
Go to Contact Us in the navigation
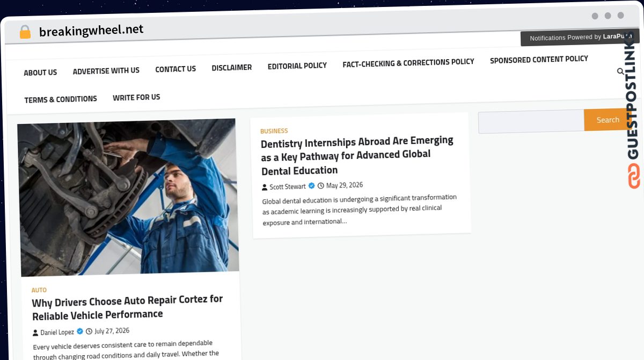tap(175, 69)
